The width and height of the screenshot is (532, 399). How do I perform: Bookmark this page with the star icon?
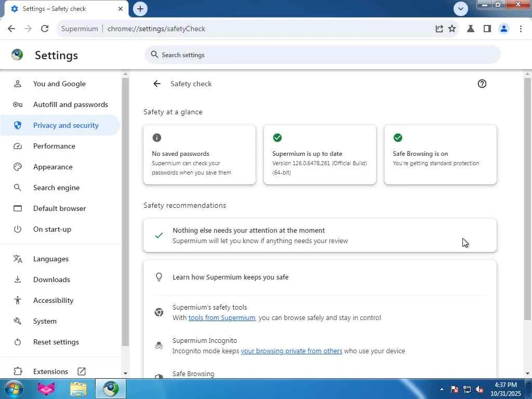(x=452, y=29)
